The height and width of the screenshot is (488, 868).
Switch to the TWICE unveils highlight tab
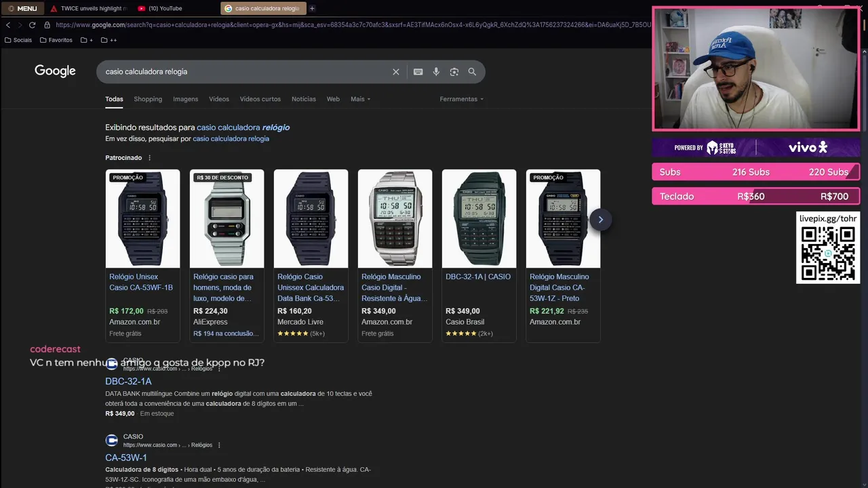pos(89,8)
